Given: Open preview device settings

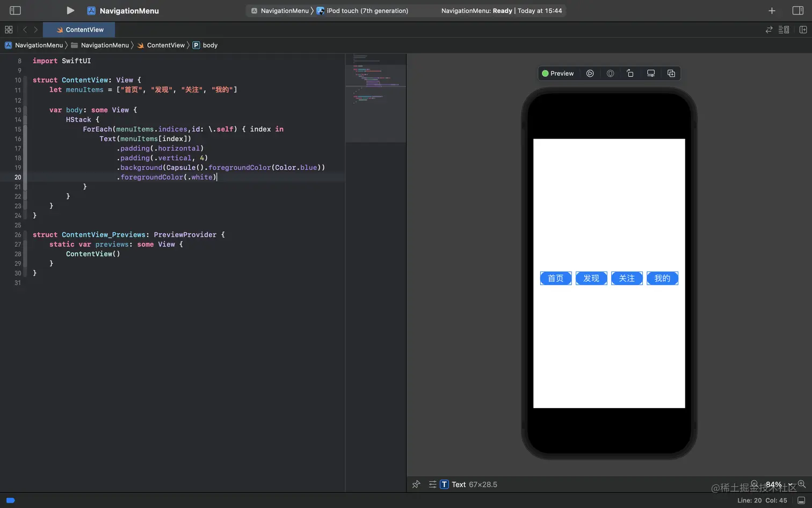Looking at the screenshot, I should pos(651,73).
